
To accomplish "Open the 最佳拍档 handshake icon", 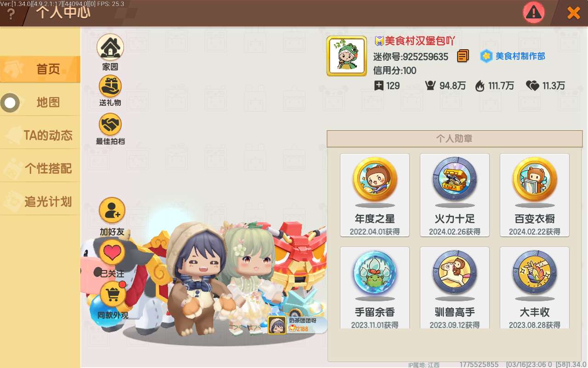I will (110, 124).
